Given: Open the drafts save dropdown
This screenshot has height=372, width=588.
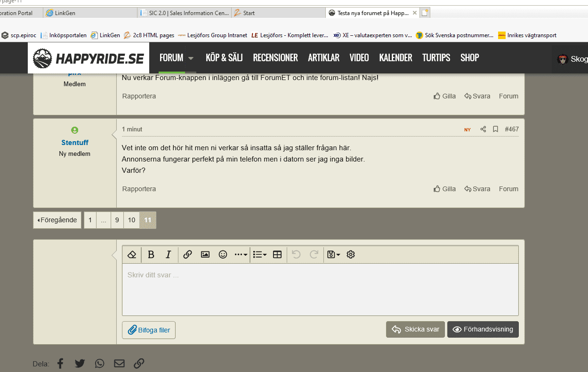Looking at the screenshot, I should point(333,255).
